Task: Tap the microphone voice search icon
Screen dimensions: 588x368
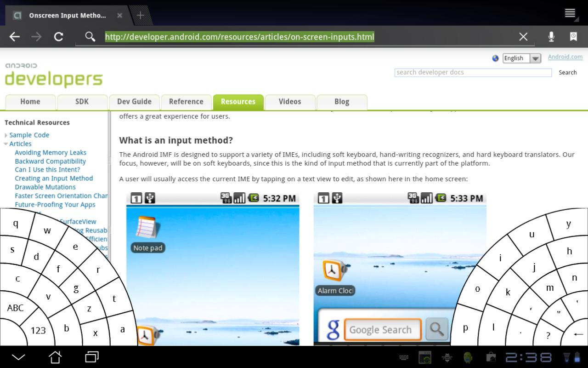Action: click(551, 37)
